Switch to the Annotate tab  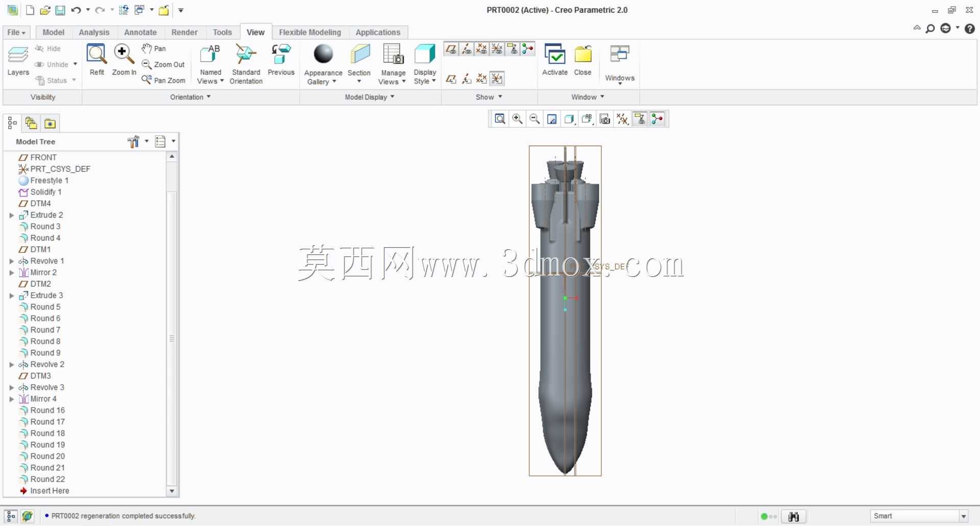[140, 32]
